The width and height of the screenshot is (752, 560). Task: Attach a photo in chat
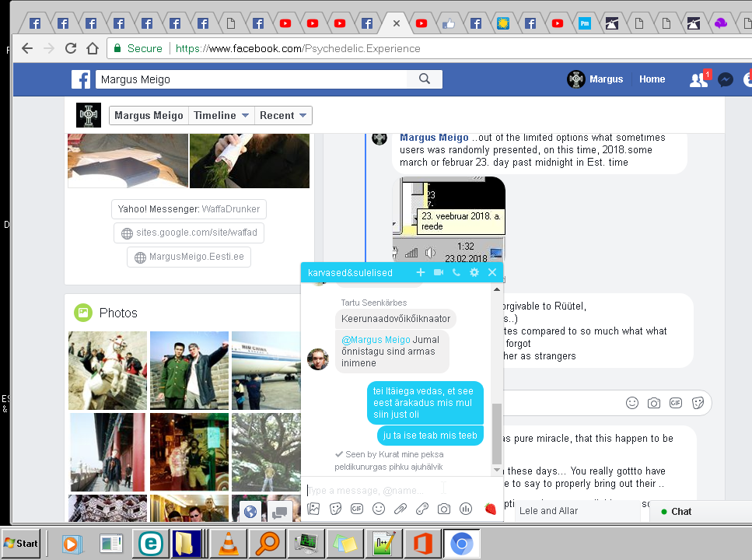coord(313,509)
